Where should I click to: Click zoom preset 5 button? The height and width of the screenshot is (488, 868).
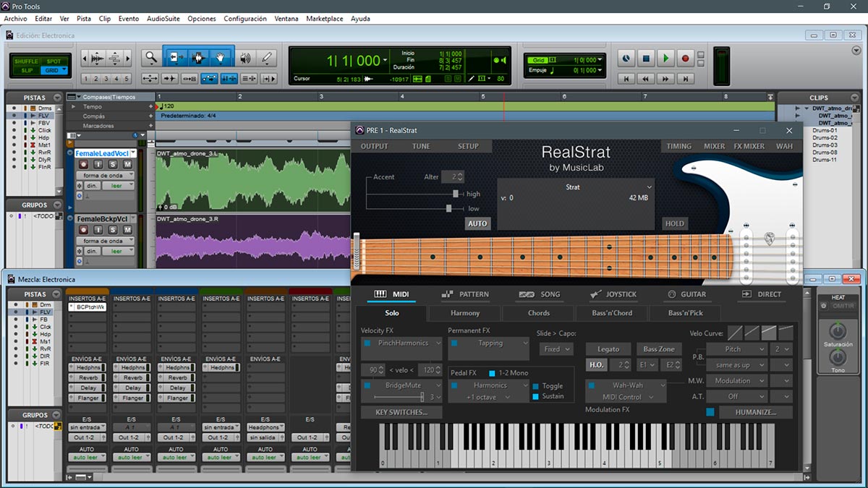pyautogui.click(x=127, y=79)
